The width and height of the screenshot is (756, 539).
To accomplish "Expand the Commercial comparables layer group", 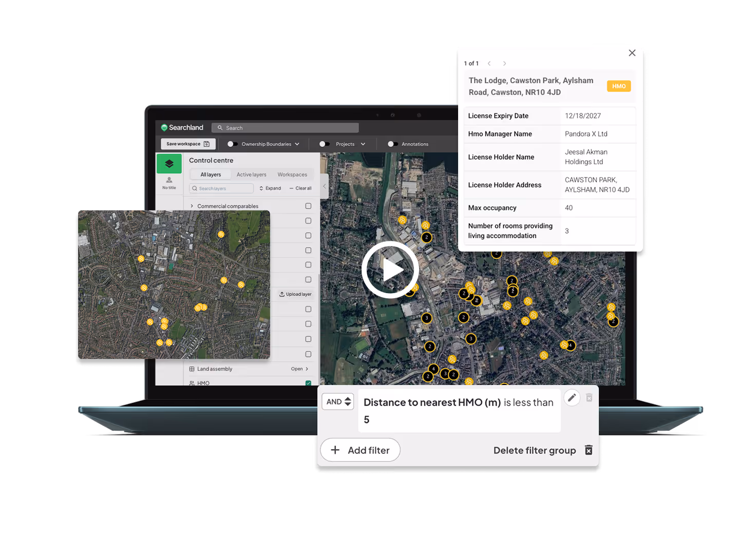I will tap(192, 206).
